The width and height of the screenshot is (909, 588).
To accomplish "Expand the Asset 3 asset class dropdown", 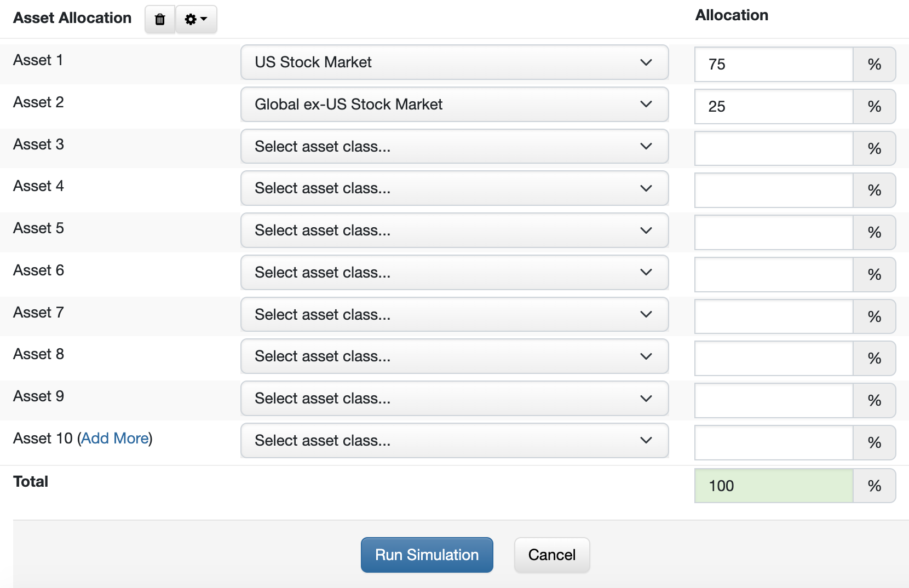I will [454, 147].
